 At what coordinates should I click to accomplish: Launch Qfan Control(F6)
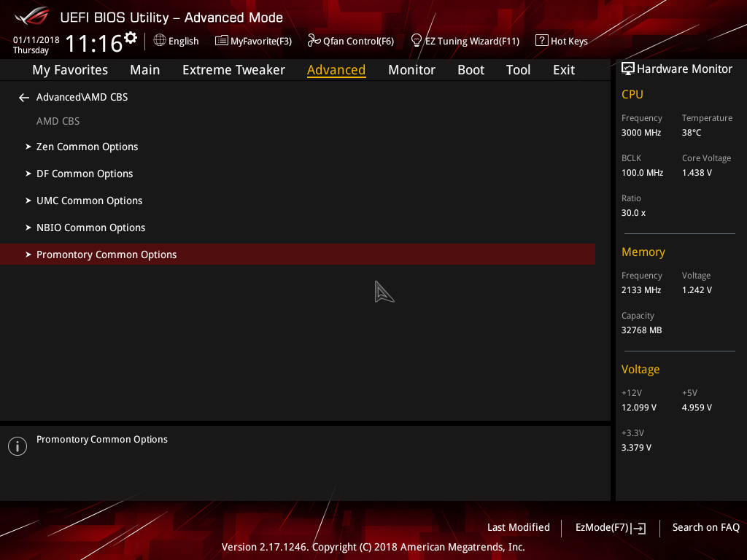(351, 41)
